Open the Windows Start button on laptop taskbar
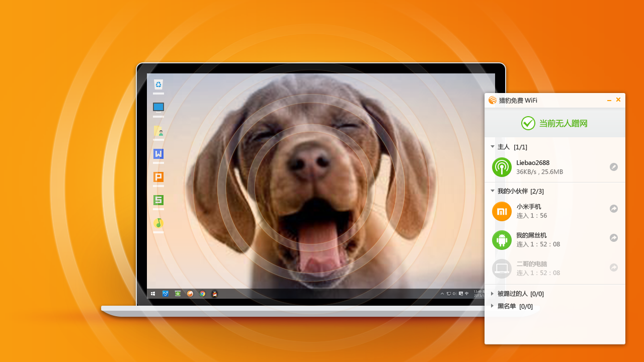644x362 pixels. [x=153, y=294]
